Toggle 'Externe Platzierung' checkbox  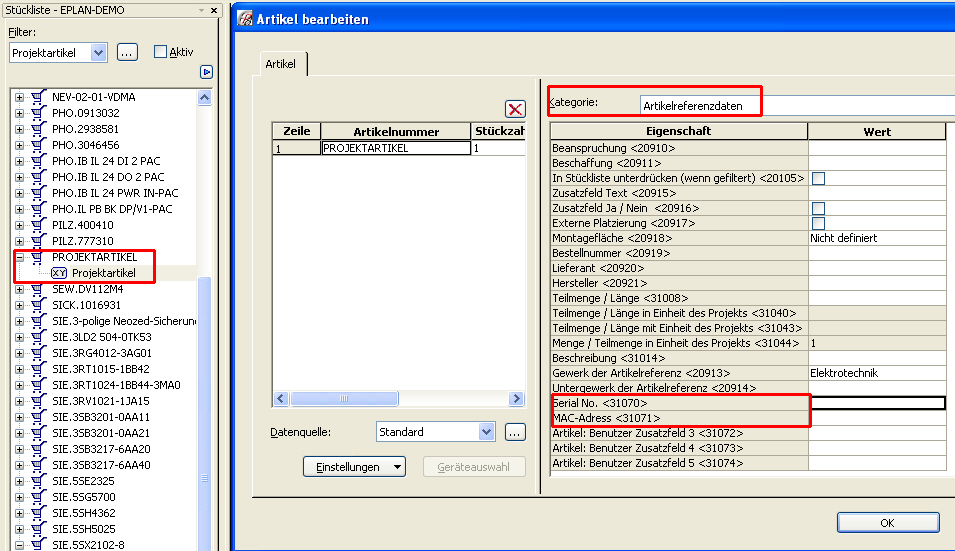(x=819, y=223)
